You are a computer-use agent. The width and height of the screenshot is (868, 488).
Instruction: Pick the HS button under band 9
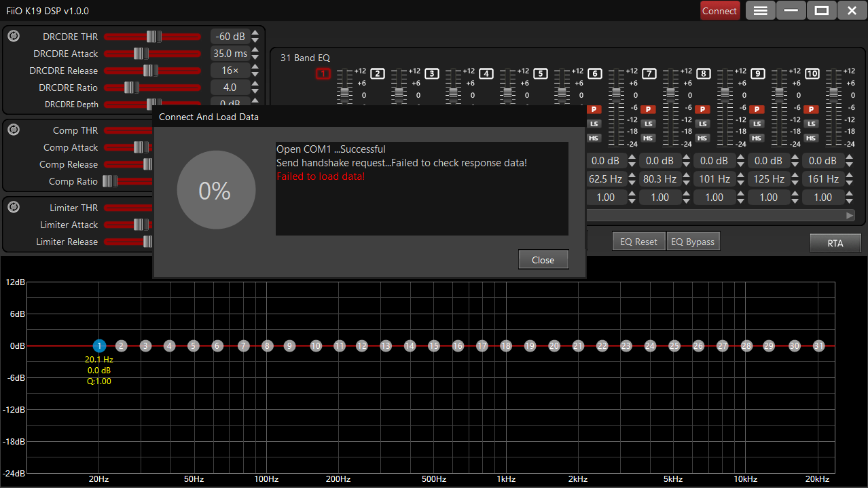[757, 138]
